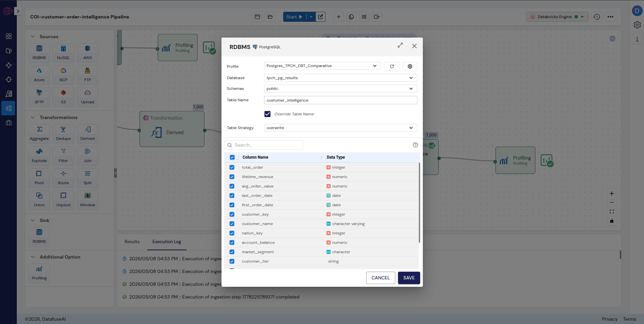Open the Start button dropdown arrow
This screenshot has width=644, height=324.
click(x=311, y=17)
